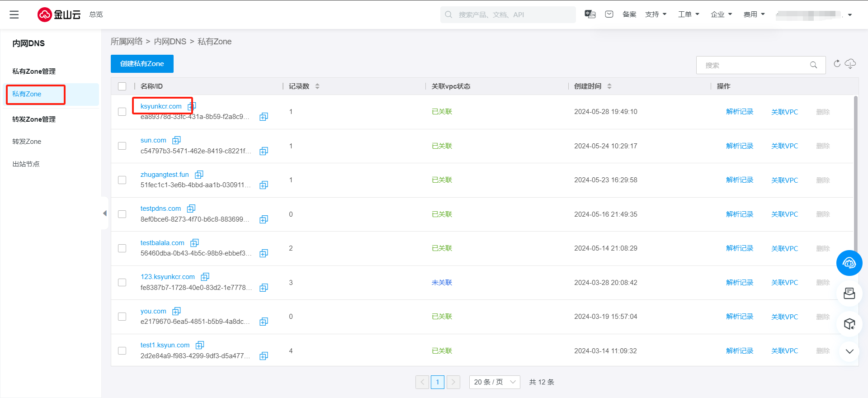Expand the 费用 dropdown menu
This screenshot has height=398, width=868.
click(754, 14)
